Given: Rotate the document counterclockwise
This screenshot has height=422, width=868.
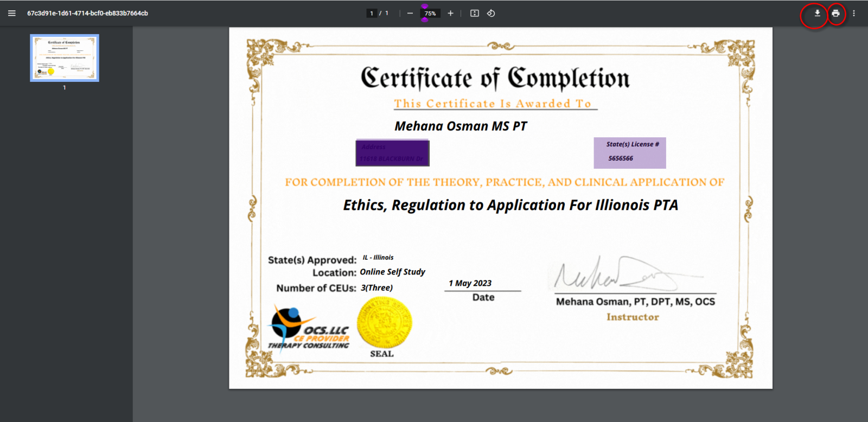Looking at the screenshot, I should pos(491,13).
